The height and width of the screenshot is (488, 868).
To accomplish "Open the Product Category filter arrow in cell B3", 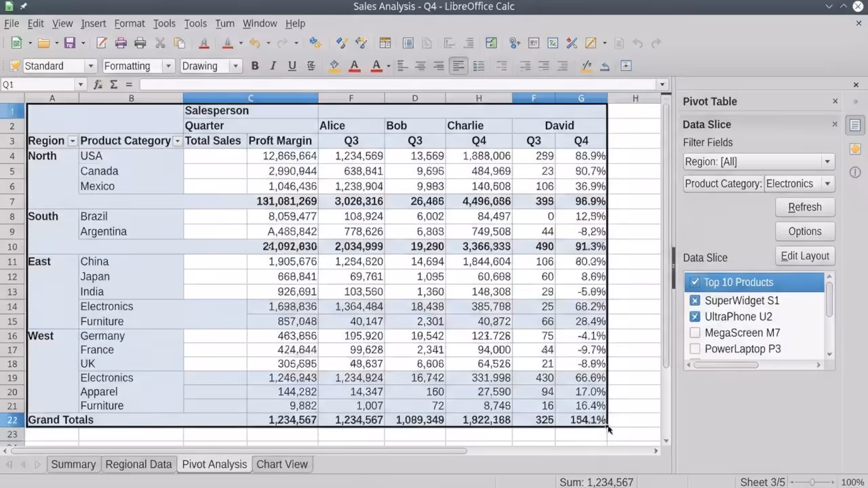I will pos(178,141).
